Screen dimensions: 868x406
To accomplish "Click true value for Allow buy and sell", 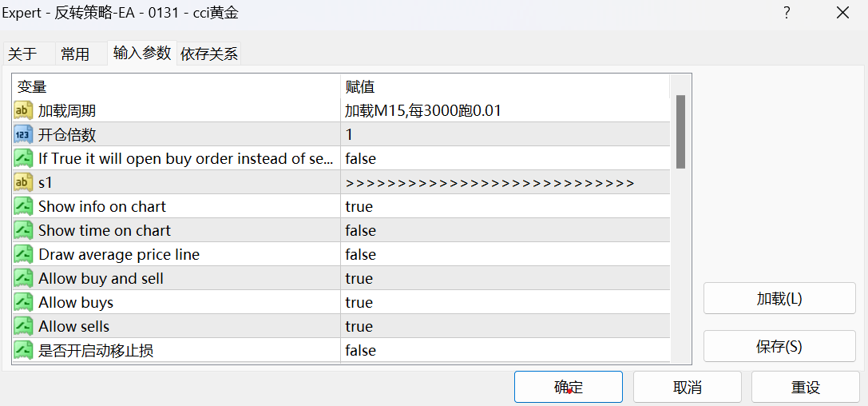I will (359, 279).
